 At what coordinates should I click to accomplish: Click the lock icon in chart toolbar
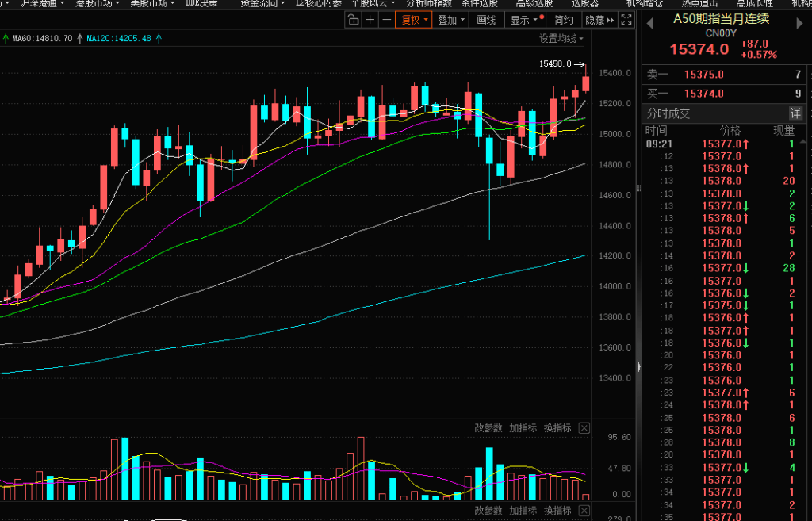354,21
